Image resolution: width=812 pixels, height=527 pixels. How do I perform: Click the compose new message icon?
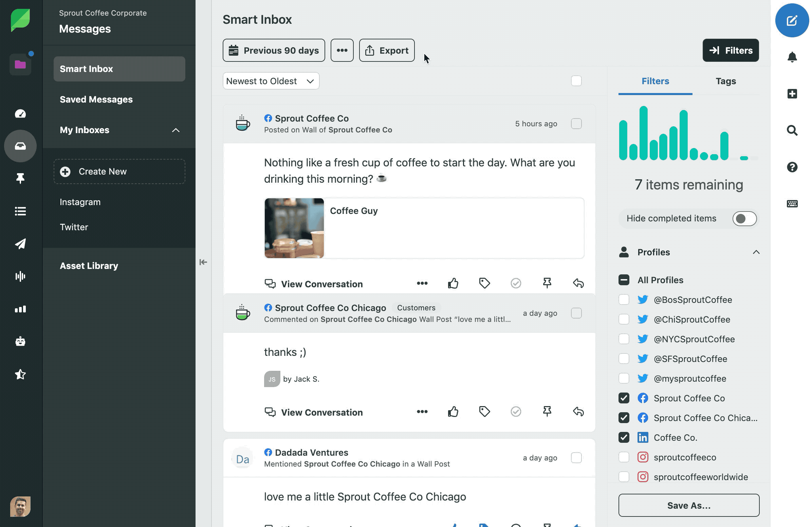coord(792,20)
